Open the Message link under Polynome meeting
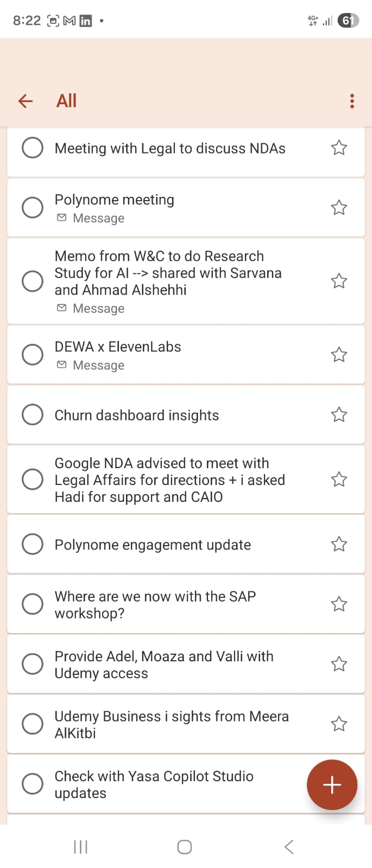Image resolution: width=372 pixels, height=868 pixels. pyautogui.click(x=98, y=218)
